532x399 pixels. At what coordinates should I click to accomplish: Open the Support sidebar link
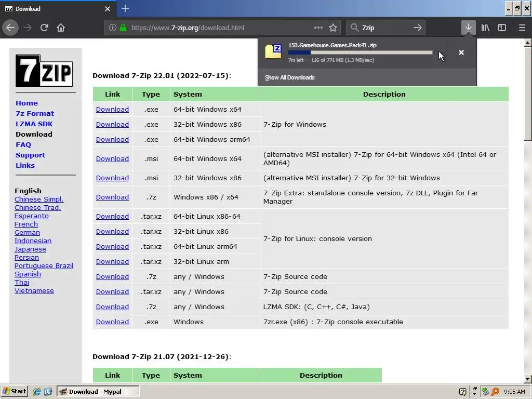[x=30, y=155]
